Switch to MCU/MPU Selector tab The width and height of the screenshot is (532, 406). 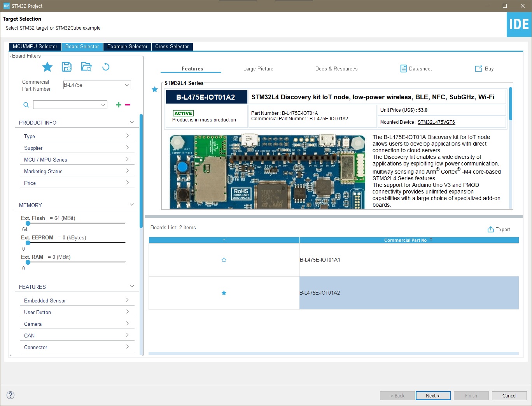35,46
